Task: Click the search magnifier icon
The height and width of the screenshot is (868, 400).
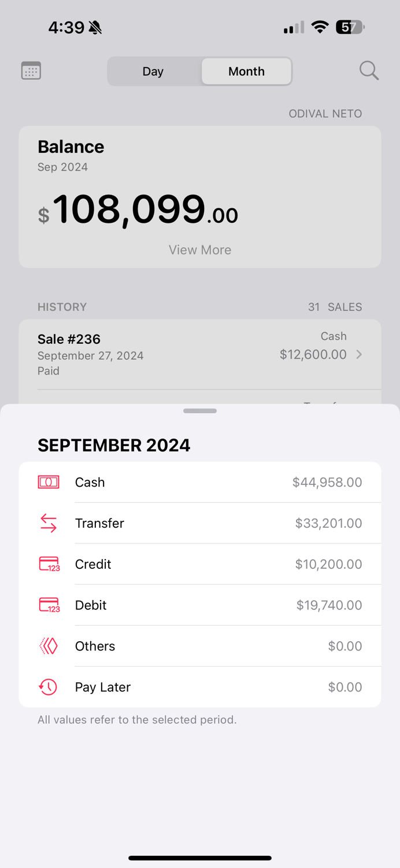Action: (x=369, y=70)
